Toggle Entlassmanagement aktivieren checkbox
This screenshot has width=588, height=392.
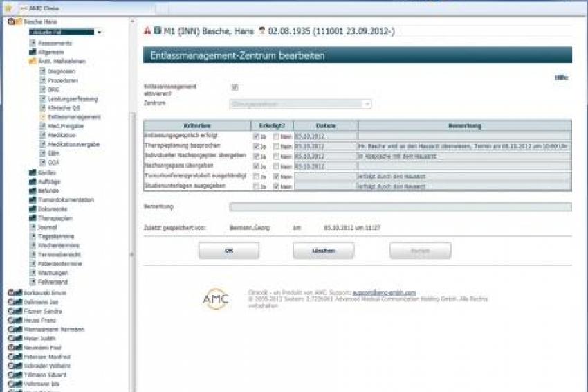pyautogui.click(x=235, y=88)
